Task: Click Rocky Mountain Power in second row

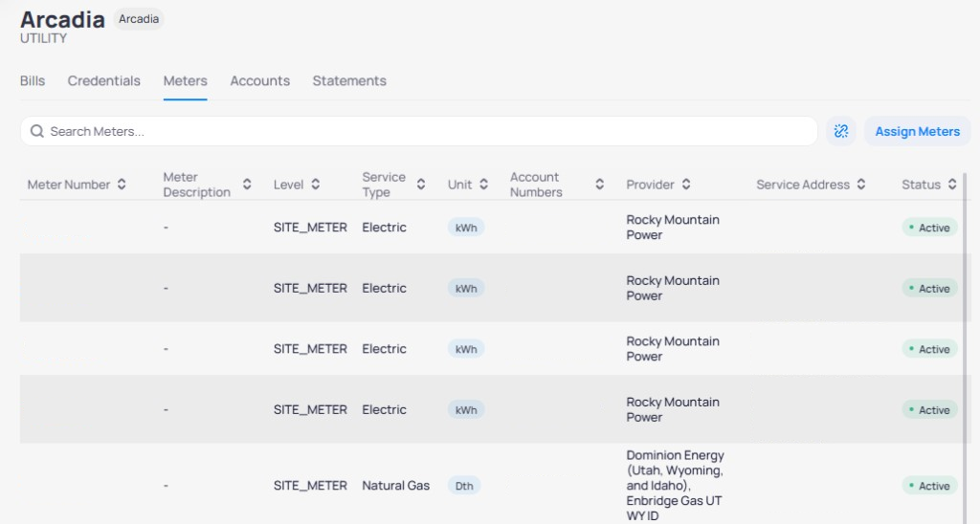Action: pos(673,288)
